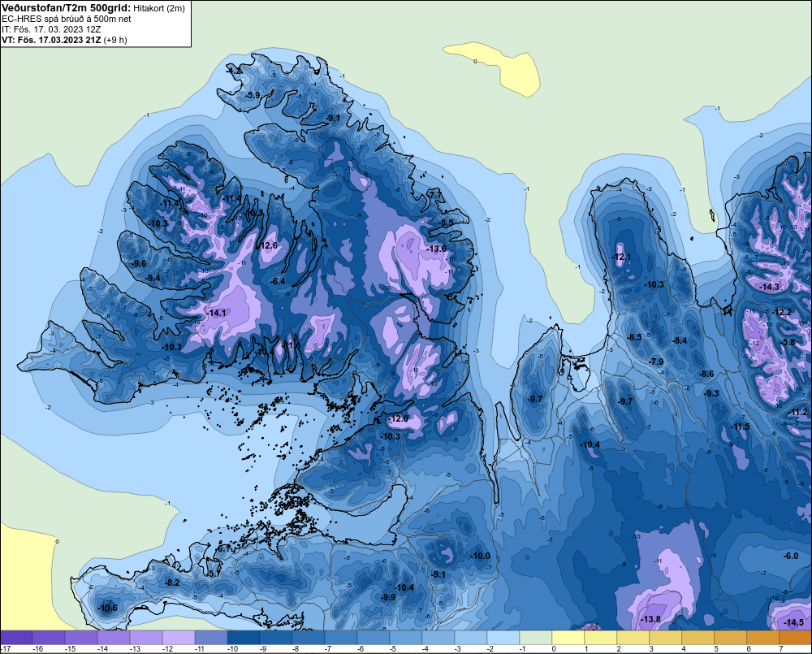Screen dimensions: 812x654
Task: Click the -8.2 temperature value on map
Action: pyautogui.click(x=172, y=583)
